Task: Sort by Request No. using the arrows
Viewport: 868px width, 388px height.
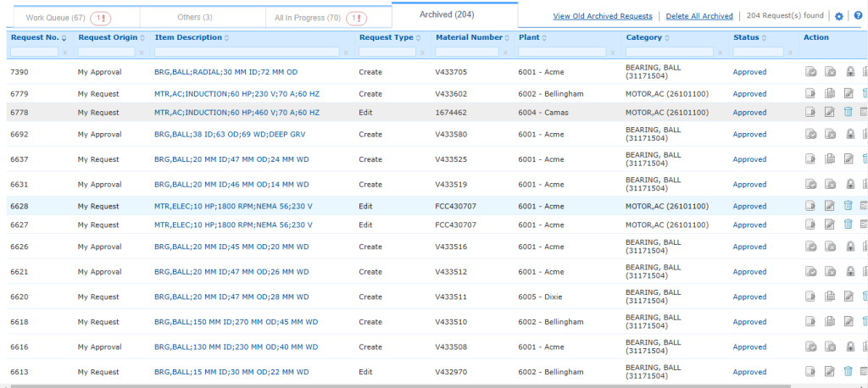Action: 64,38
